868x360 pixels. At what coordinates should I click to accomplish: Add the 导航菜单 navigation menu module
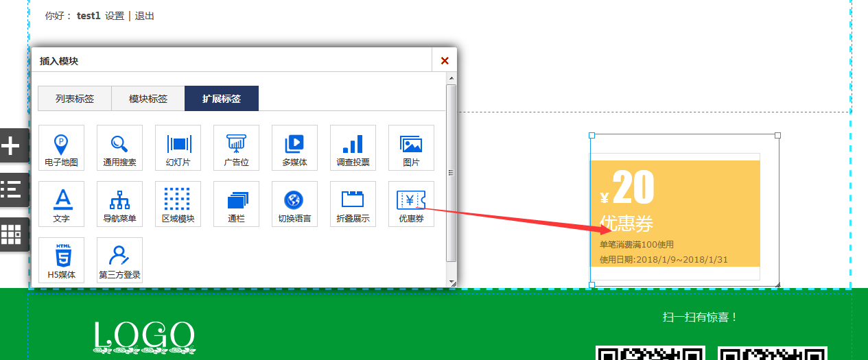coord(119,204)
